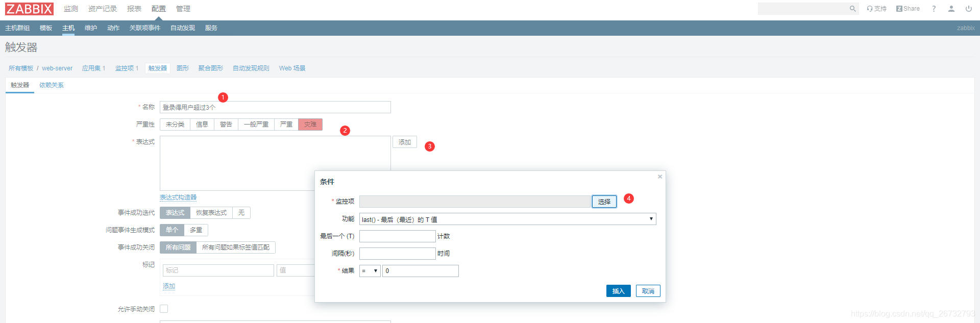Open the 聚合图形 link
Image resolution: width=980 pixels, height=323 pixels.
click(211, 68)
